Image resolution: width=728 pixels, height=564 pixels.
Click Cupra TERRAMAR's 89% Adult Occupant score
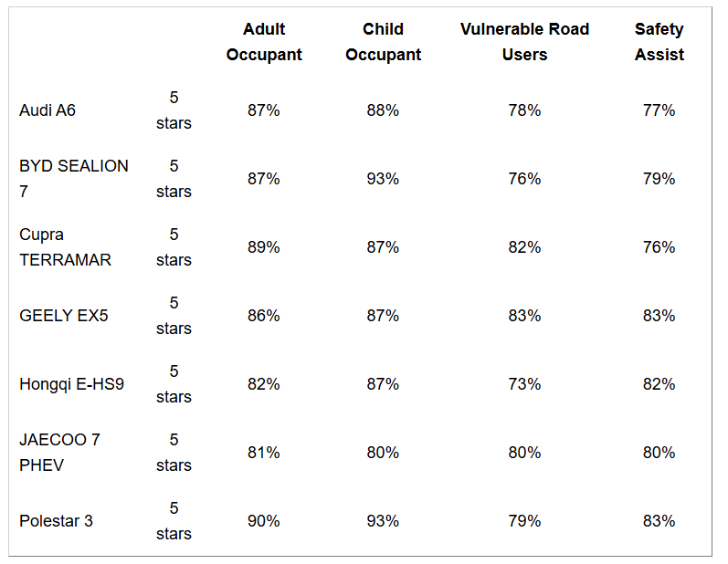[x=264, y=247]
